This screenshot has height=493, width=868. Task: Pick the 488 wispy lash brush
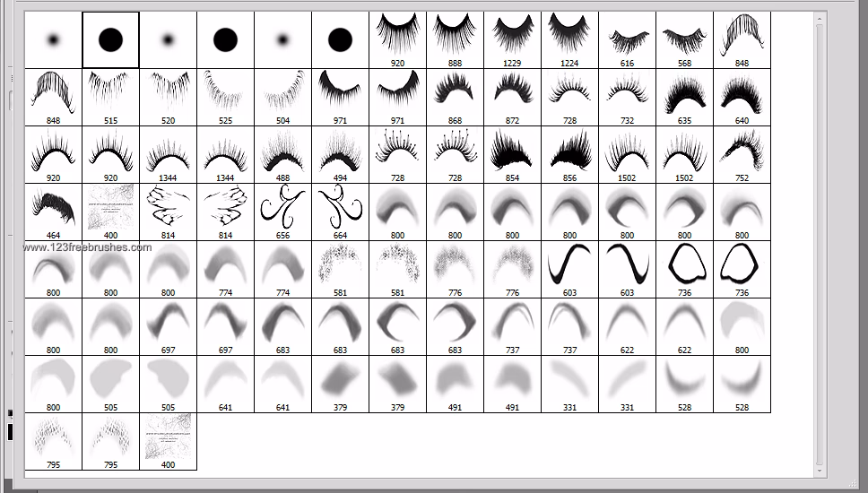click(x=282, y=154)
